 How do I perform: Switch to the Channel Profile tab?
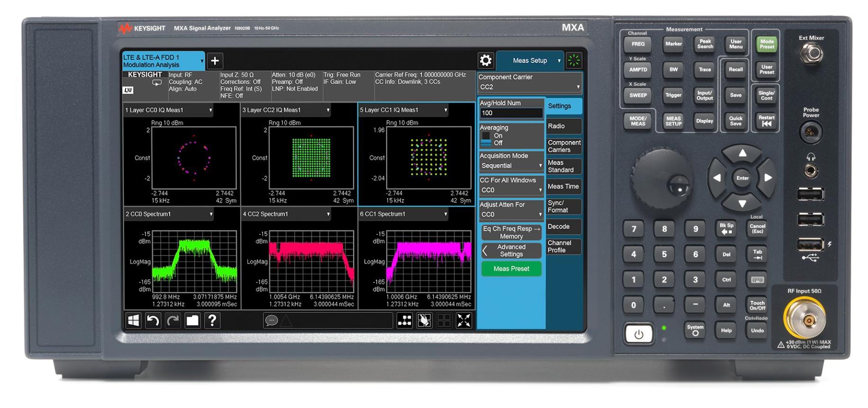coord(563,247)
